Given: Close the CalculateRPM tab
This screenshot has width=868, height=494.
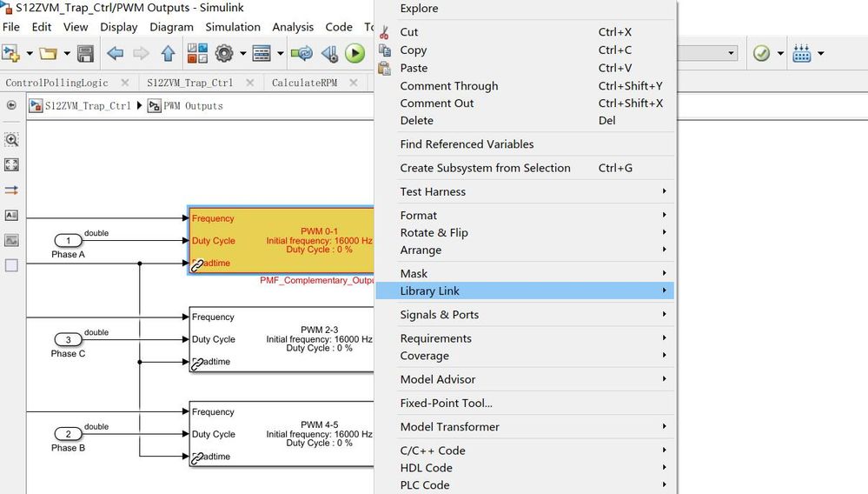Looking at the screenshot, I should click(x=354, y=83).
